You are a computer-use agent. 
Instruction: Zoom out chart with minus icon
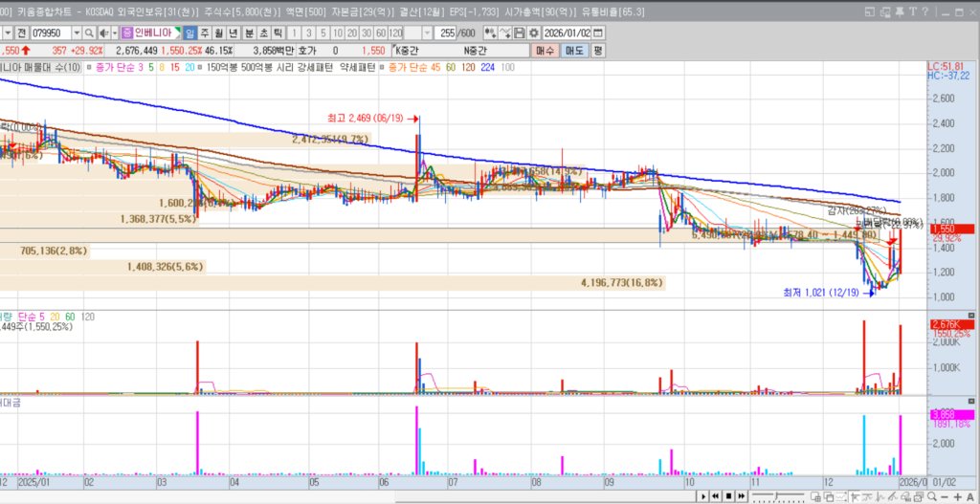coord(945,496)
